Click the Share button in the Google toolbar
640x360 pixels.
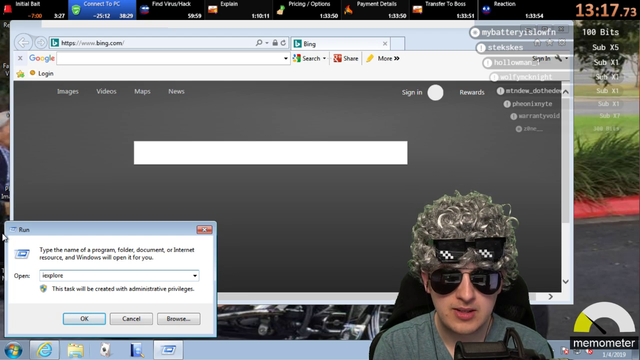[346, 58]
